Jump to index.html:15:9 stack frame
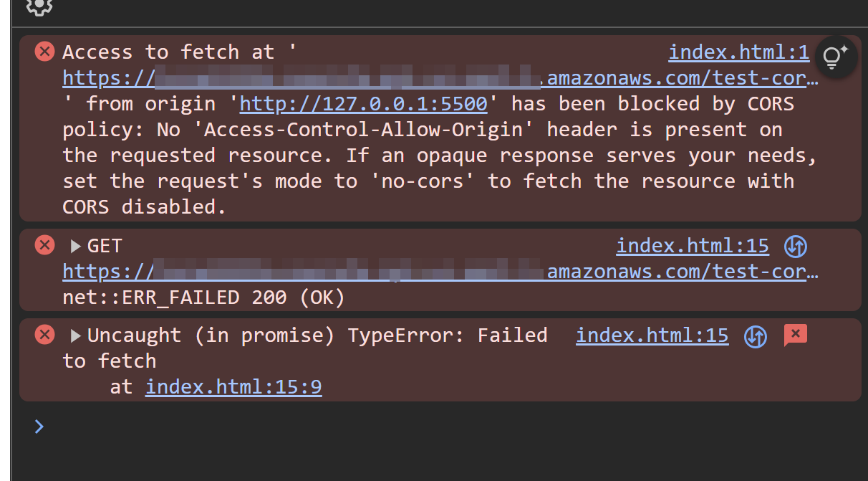Image resolution: width=868 pixels, height=481 pixels. tap(233, 388)
